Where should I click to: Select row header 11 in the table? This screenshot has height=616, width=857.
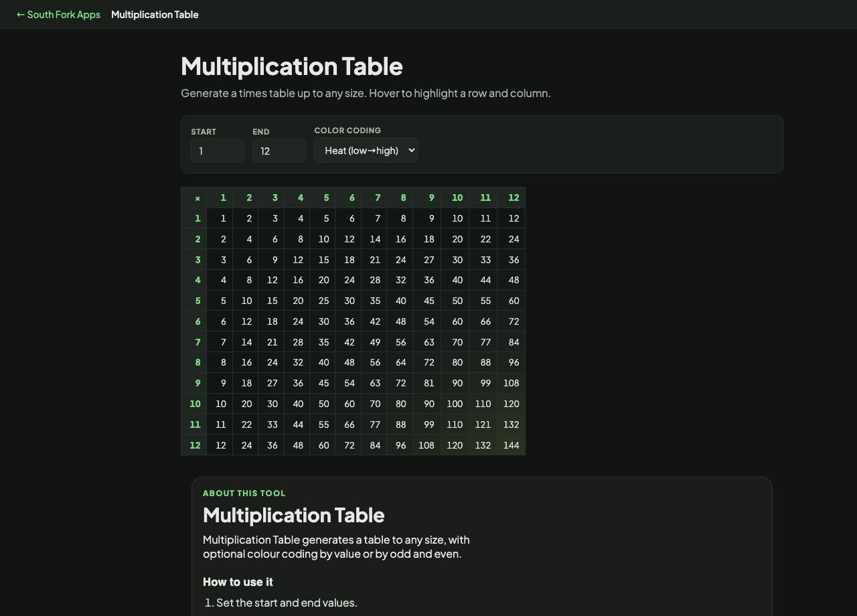point(194,425)
